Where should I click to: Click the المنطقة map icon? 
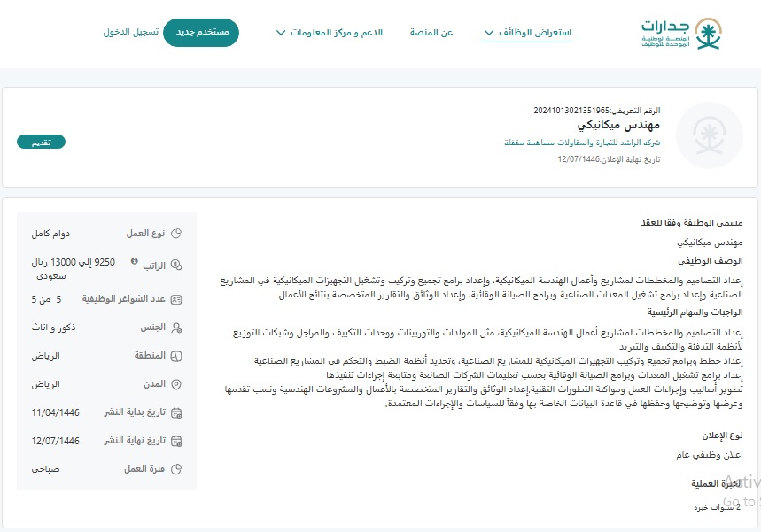(x=176, y=356)
